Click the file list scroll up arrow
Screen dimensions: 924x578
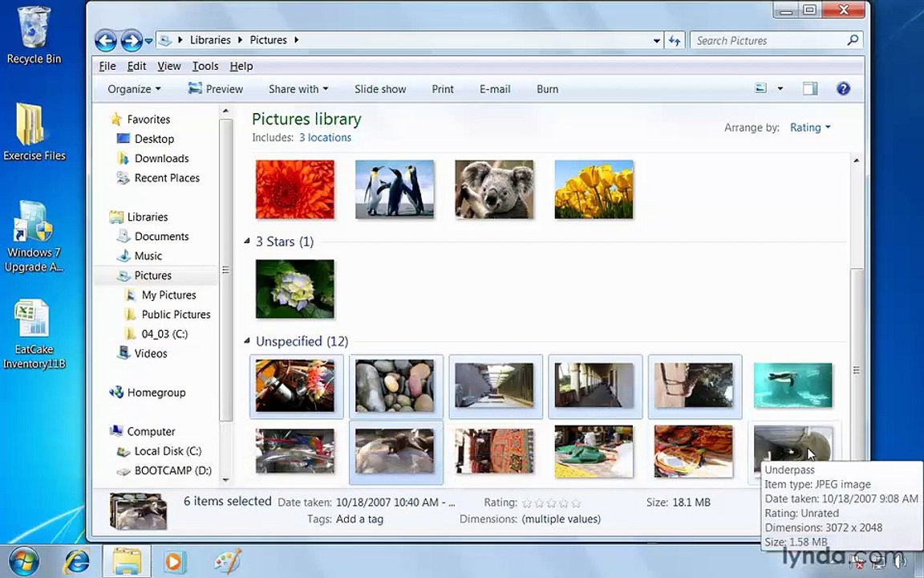pyautogui.click(x=857, y=161)
